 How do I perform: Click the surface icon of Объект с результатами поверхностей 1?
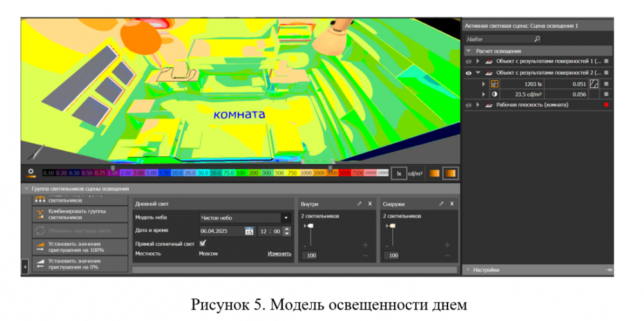point(488,62)
